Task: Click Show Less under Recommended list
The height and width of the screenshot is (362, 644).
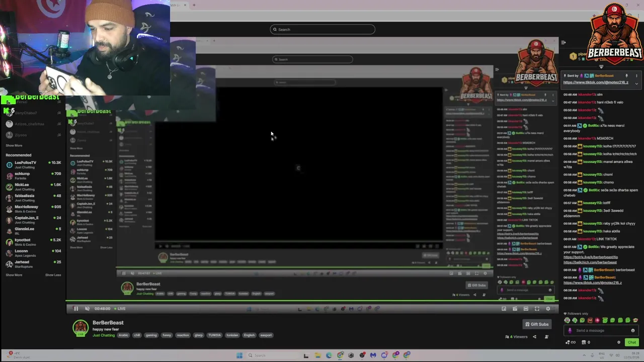Action: point(53,275)
